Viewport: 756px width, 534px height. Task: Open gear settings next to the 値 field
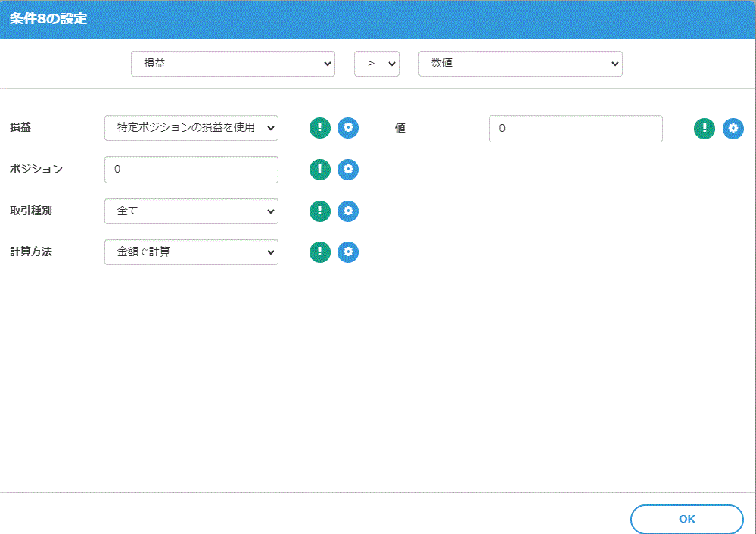[x=733, y=129]
